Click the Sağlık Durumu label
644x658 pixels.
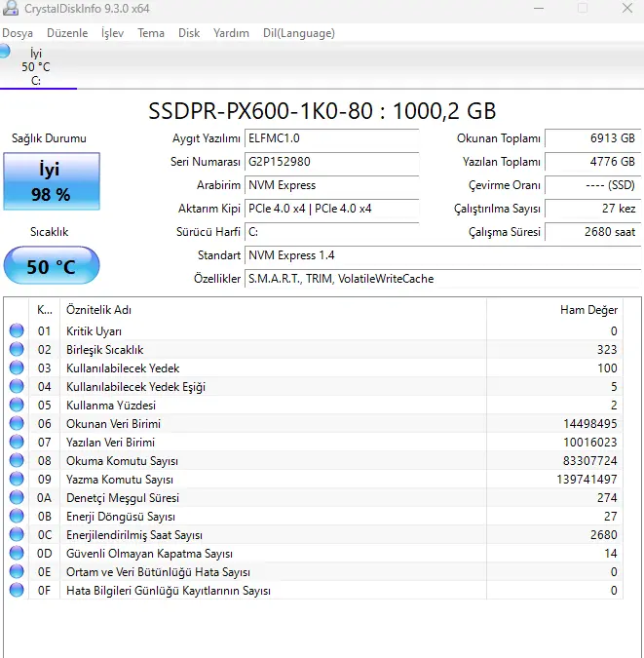(x=49, y=138)
